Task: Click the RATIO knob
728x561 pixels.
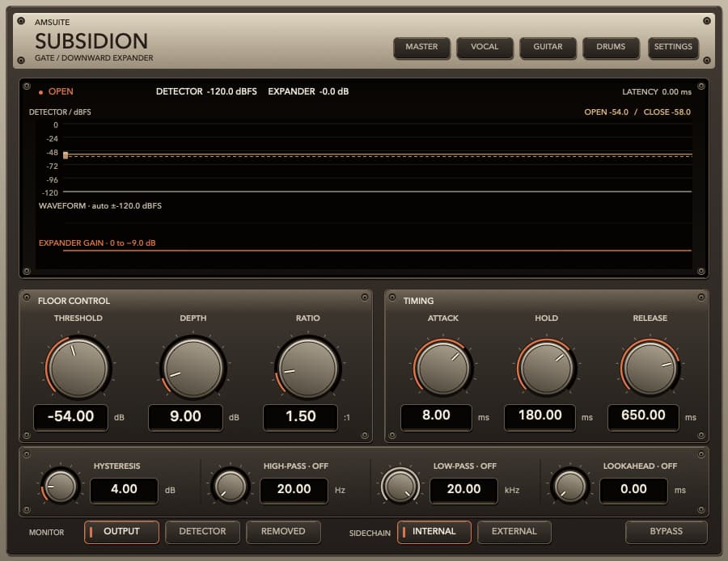Action: [308, 368]
